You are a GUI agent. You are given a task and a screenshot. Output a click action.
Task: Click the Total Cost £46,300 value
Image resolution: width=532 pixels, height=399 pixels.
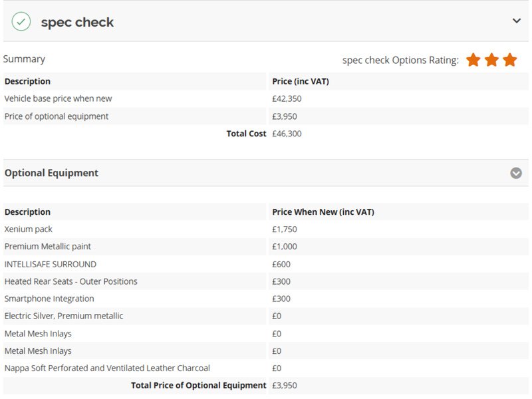point(287,134)
